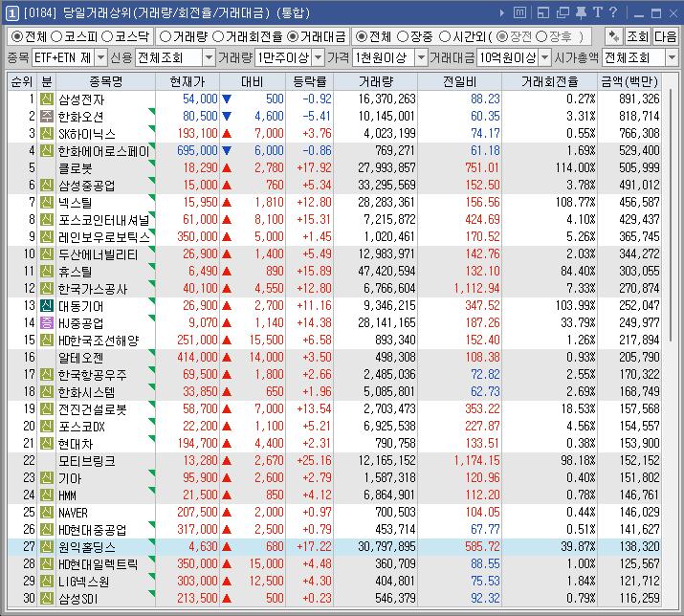
Task: Click the screen number 1 icon in title bar
Action: 11,13
